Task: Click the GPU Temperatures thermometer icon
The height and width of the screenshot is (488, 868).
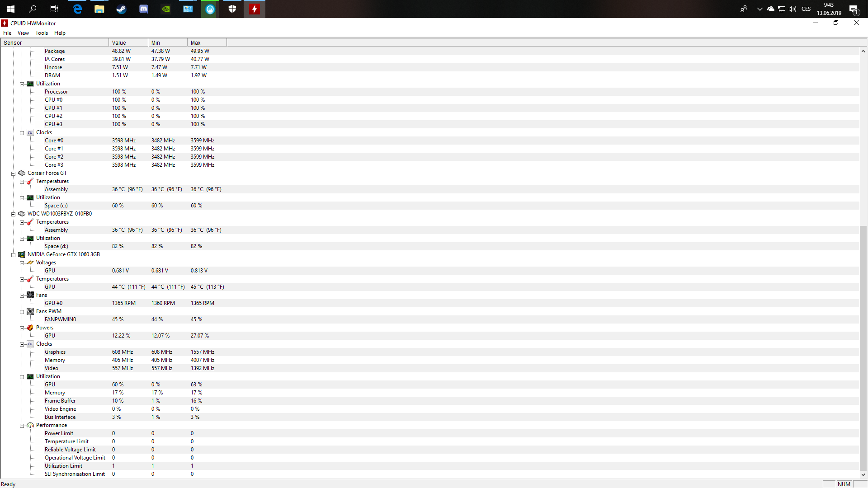Action: click(30, 279)
